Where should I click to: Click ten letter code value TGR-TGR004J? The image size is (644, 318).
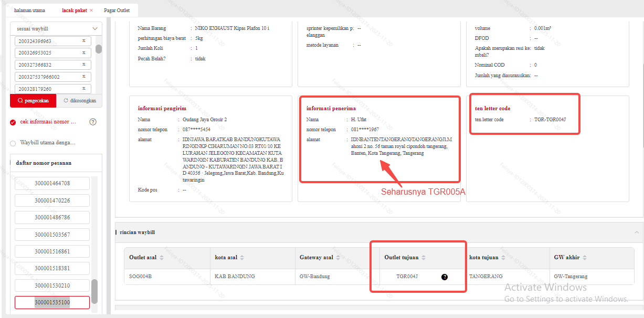[x=550, y=120]
